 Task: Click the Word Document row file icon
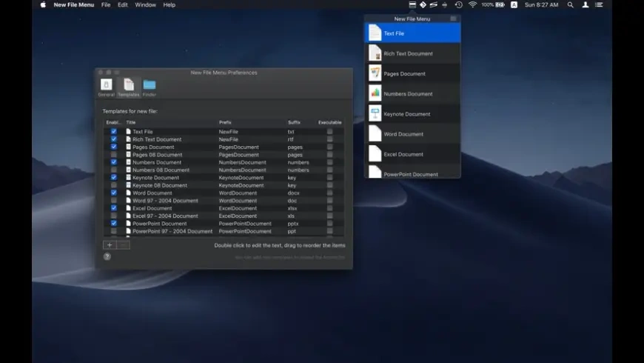pyautogui.click(x=128, y=193)
